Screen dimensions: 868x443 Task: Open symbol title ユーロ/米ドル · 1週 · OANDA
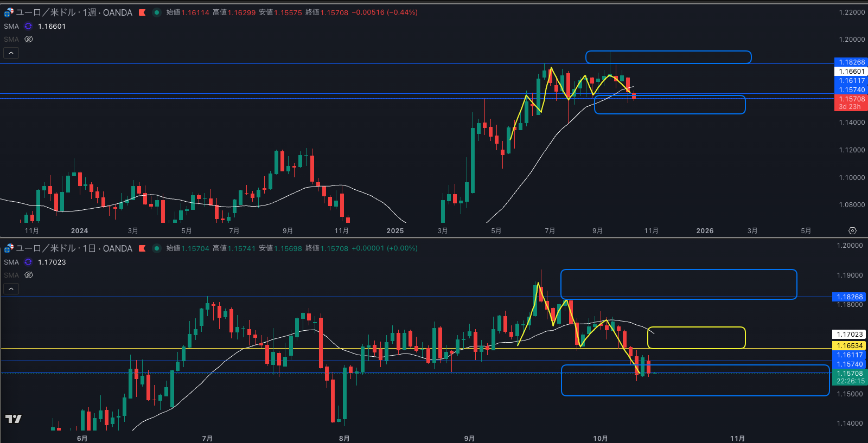point(74,12)
